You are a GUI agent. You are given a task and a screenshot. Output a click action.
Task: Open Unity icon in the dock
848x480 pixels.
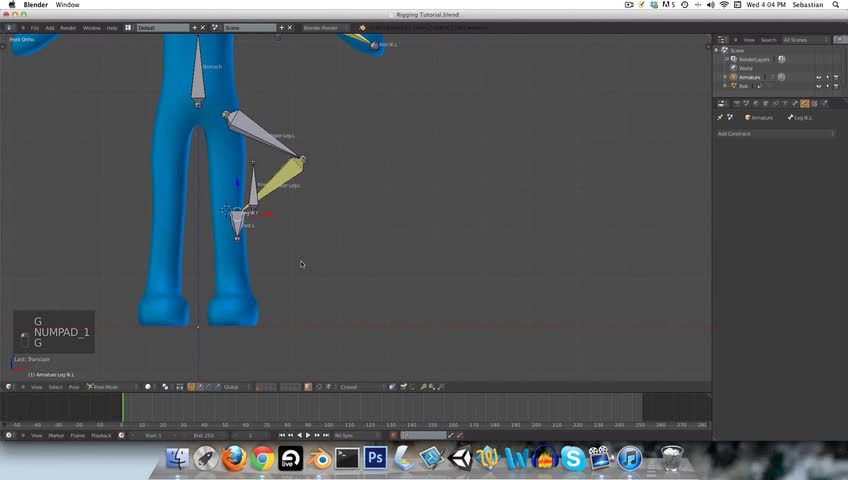point(460,458)
